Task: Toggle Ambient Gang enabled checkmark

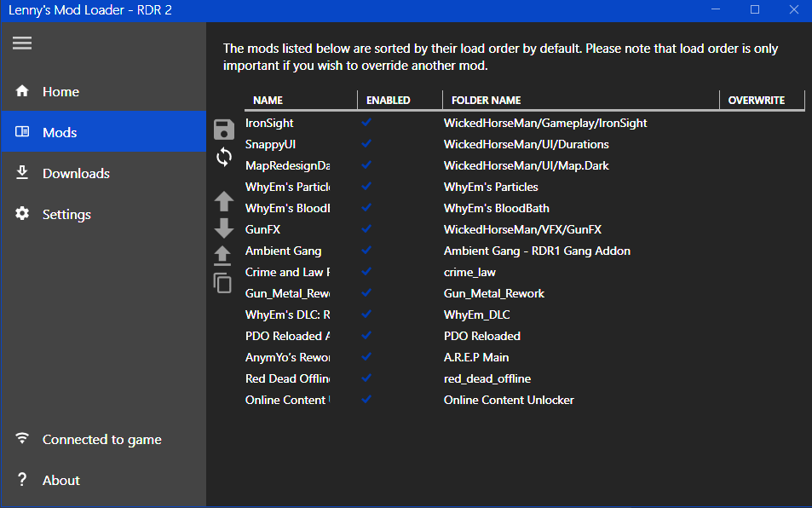Action: click(x=366, y=250)
